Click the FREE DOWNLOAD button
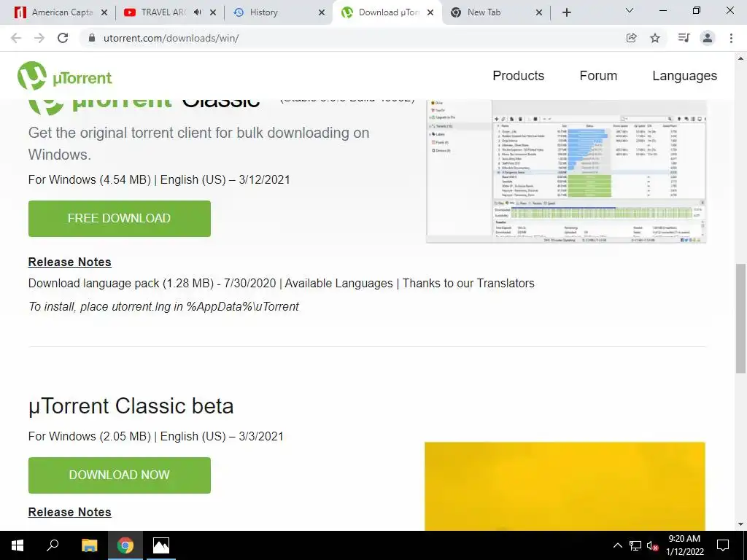Viewport: 747px width, 560px height. tap(120, 219)
